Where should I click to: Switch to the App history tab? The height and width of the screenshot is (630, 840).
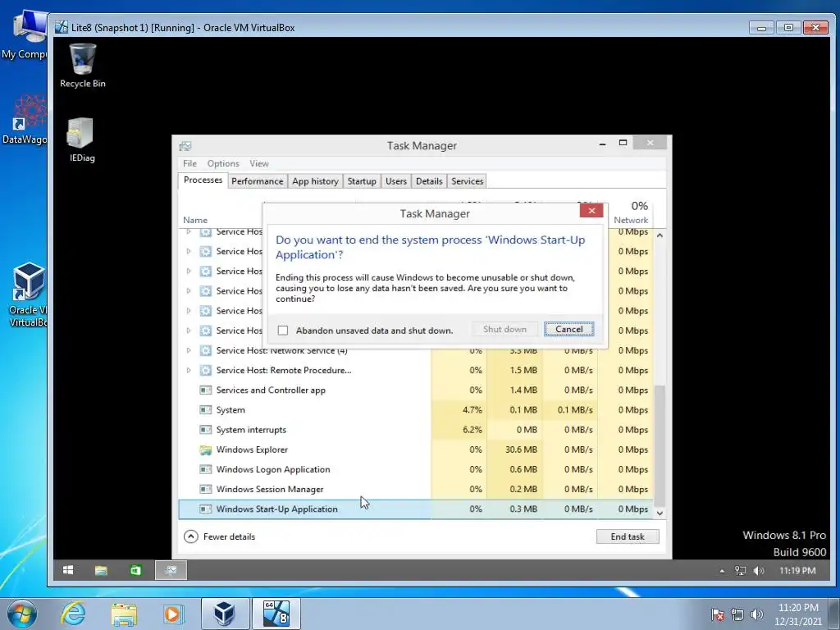point(315,181)
